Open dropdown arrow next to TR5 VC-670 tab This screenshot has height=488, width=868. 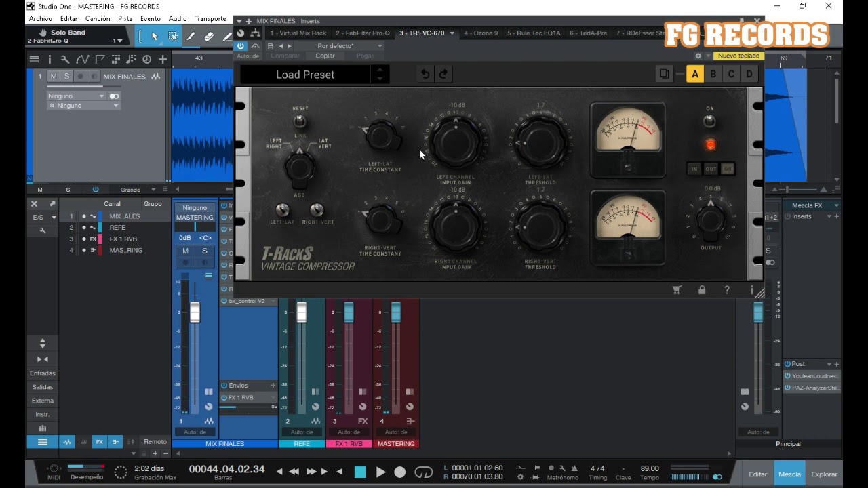pyautogui.click(x=452, y=33)
